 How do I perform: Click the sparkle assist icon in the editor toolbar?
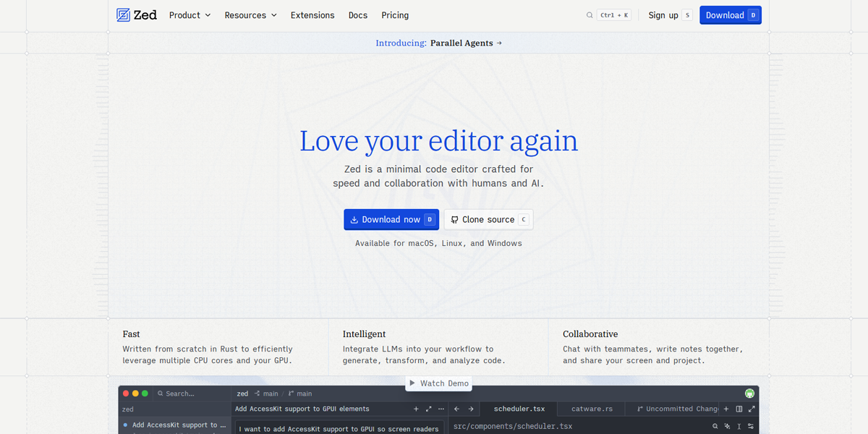[727, 426]
